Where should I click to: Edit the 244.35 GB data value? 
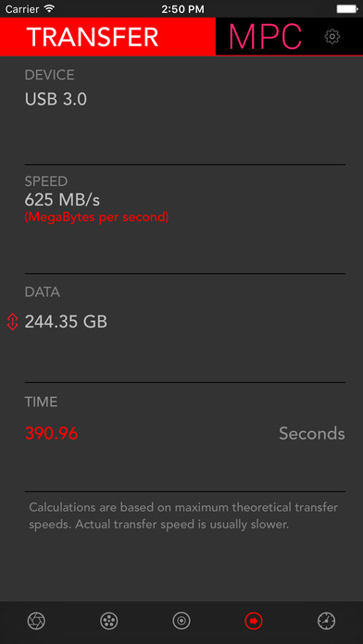[x=66, y=322]
